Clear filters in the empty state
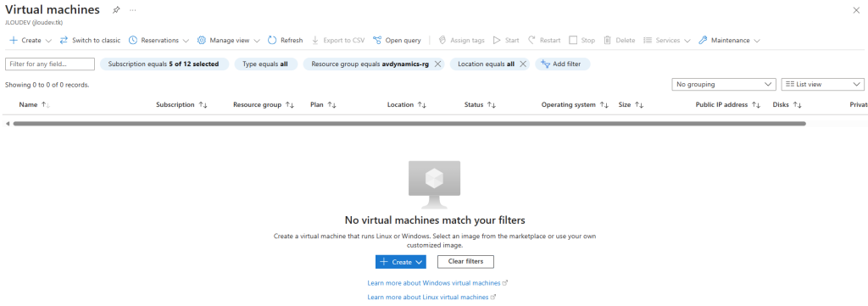The width and height of the screenshot is (868, 306). tap(465, 262)
